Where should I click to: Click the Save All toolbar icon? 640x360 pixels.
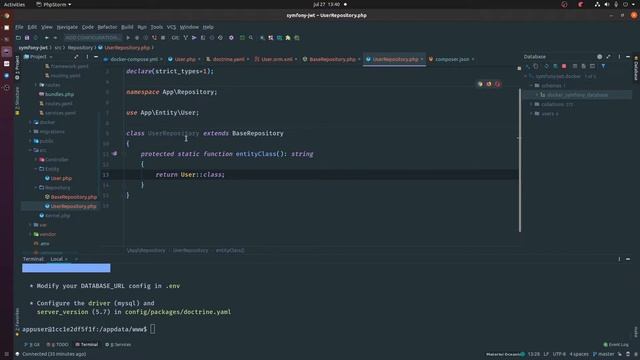pyautogui.click(x=27, y=38)
